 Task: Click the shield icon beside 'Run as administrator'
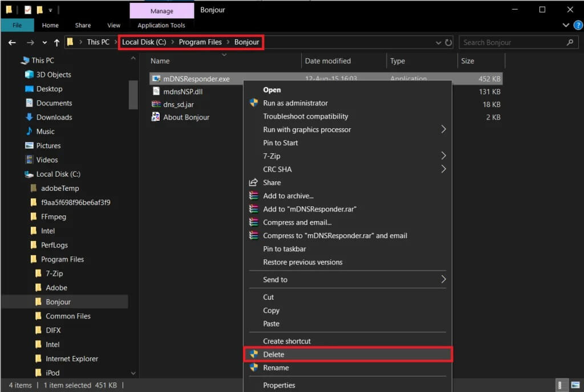[254, 103]
